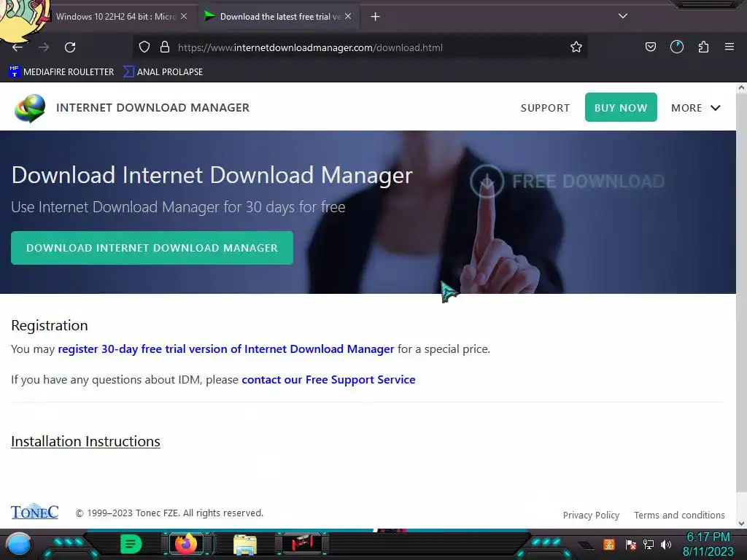Open the red-black app on taskbar

click(x=302, y=543)
